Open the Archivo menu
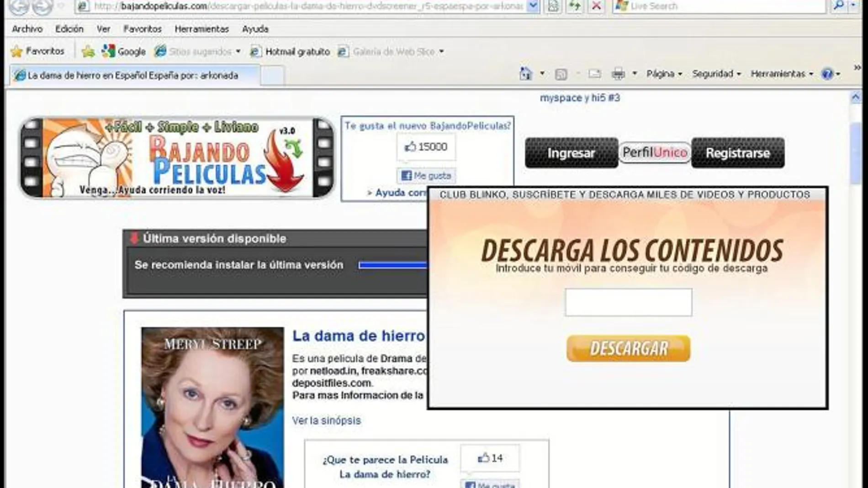Image resolution: width=868 pixels, height=488 pixels. click(x=27, y=29)
